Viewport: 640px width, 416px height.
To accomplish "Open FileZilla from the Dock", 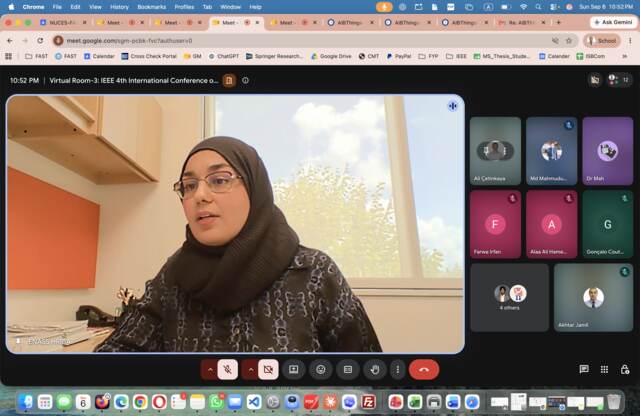I will (368, 402).
